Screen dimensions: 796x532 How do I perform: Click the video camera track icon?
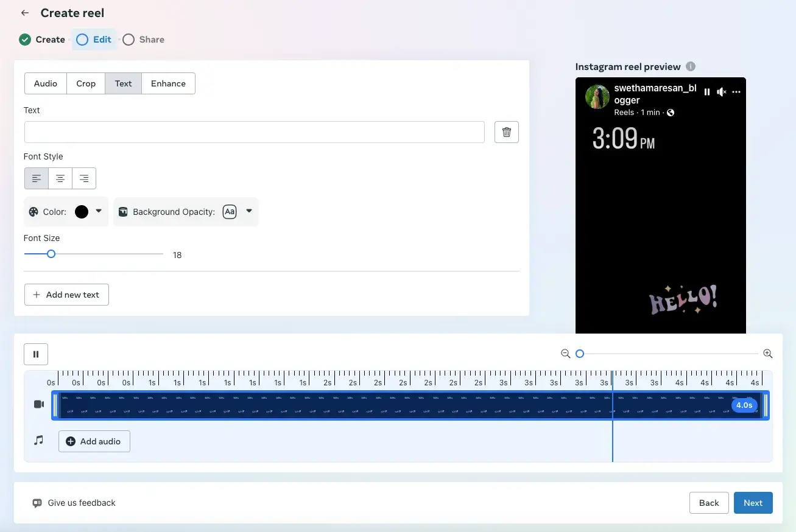point(39,404)
